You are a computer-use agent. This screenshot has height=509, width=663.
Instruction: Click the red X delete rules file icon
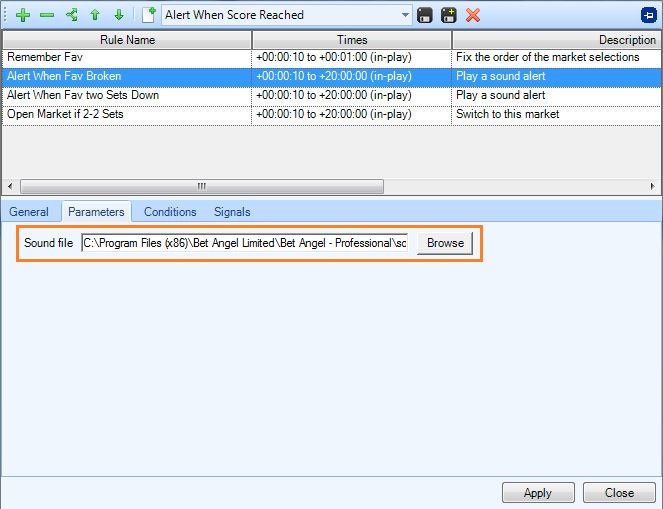[x=473, y=15]
